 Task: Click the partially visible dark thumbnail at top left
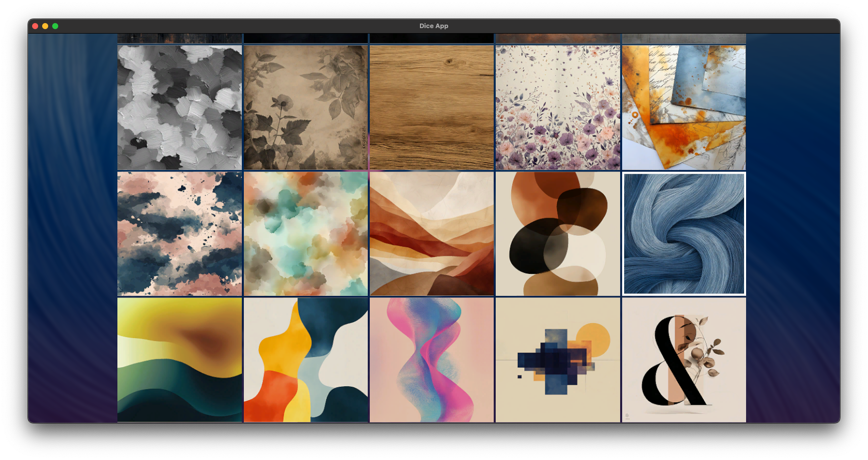click(180, 39)
